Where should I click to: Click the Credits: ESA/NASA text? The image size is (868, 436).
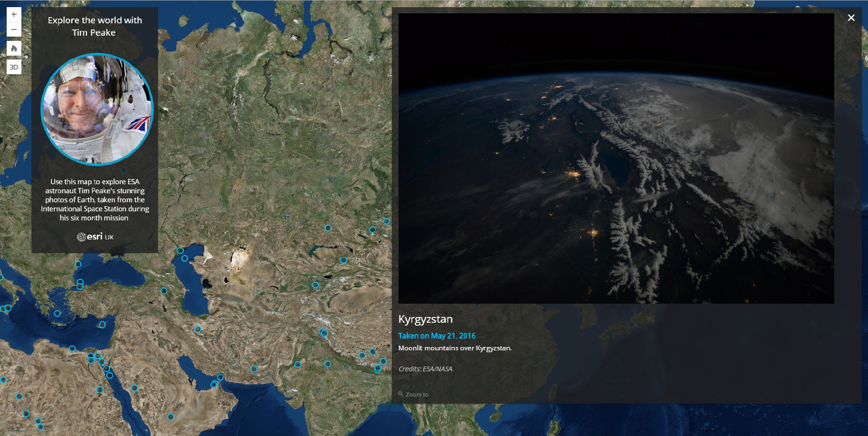425,369
